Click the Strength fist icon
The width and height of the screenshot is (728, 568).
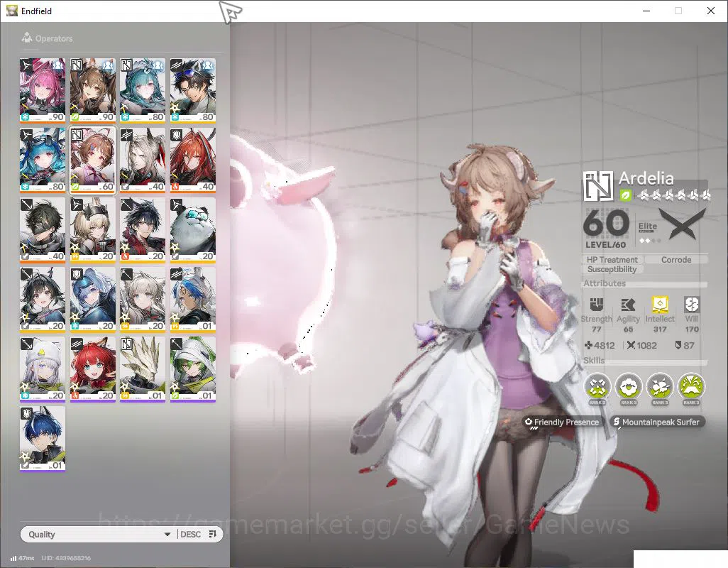597,305
